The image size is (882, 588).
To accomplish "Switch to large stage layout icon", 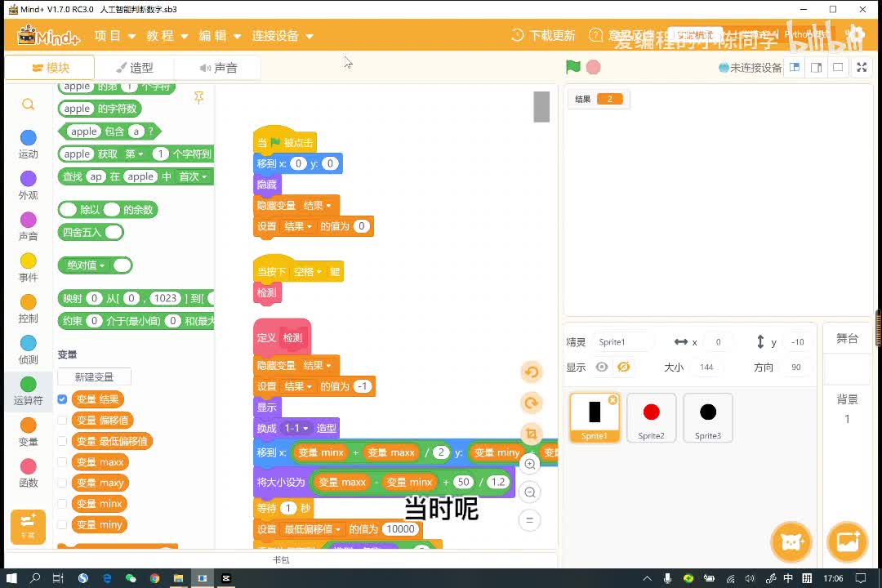I will (x=816, y=68).
